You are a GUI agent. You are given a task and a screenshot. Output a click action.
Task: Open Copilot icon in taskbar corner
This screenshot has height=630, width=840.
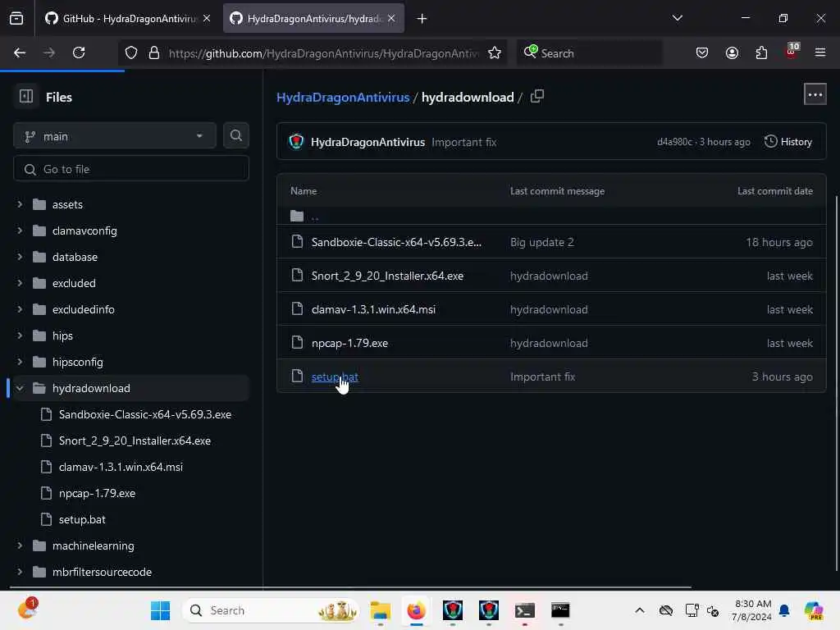click(x=814, y=610)
